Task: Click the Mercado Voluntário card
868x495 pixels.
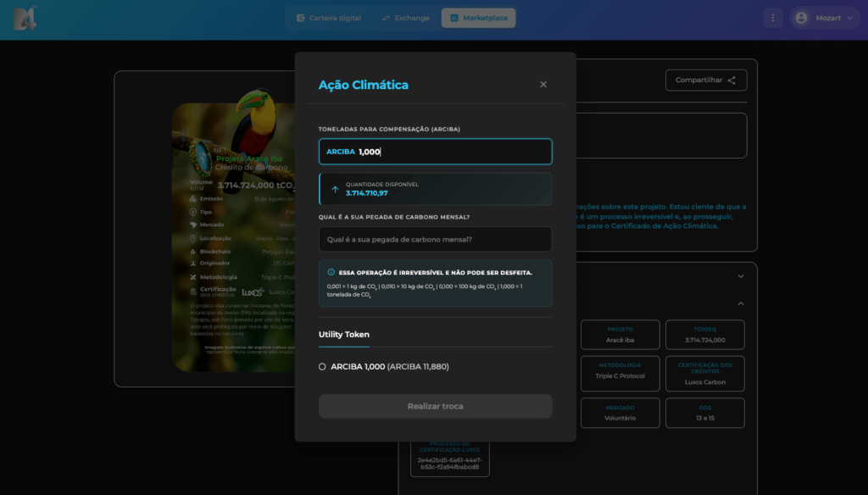Action: click(620, 413)
